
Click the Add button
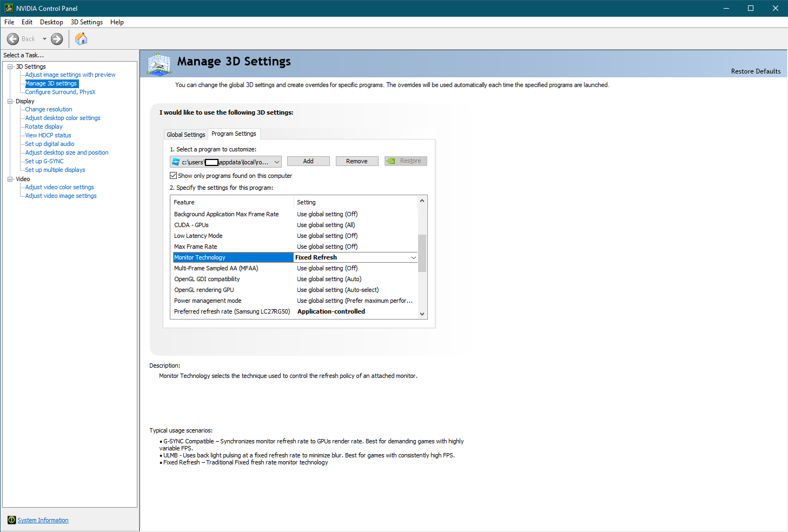pyautogui.click(x=308, y=161)
